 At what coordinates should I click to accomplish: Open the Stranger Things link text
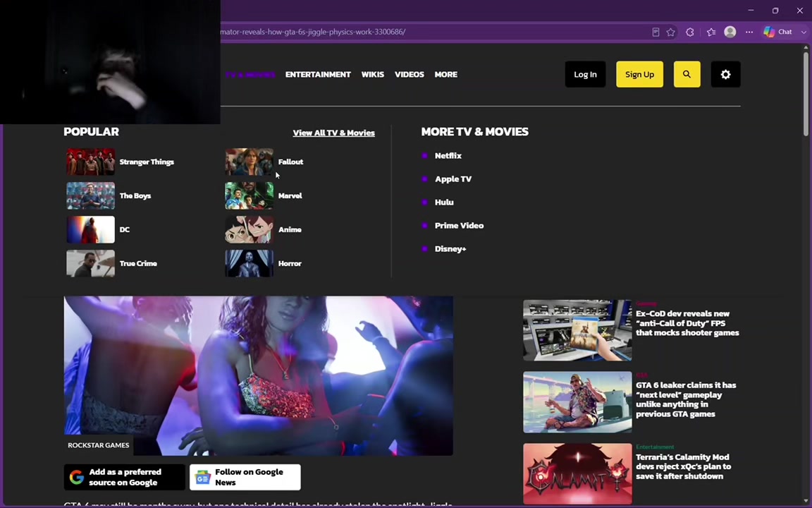click(x=147, y=162)
